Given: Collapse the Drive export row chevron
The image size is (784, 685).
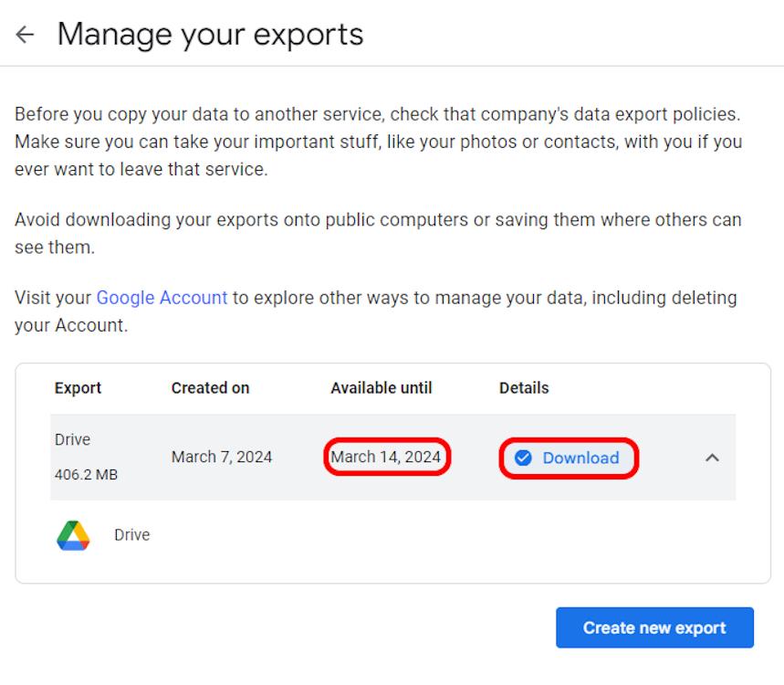Looking at the screenshot, I should point(712,458).
